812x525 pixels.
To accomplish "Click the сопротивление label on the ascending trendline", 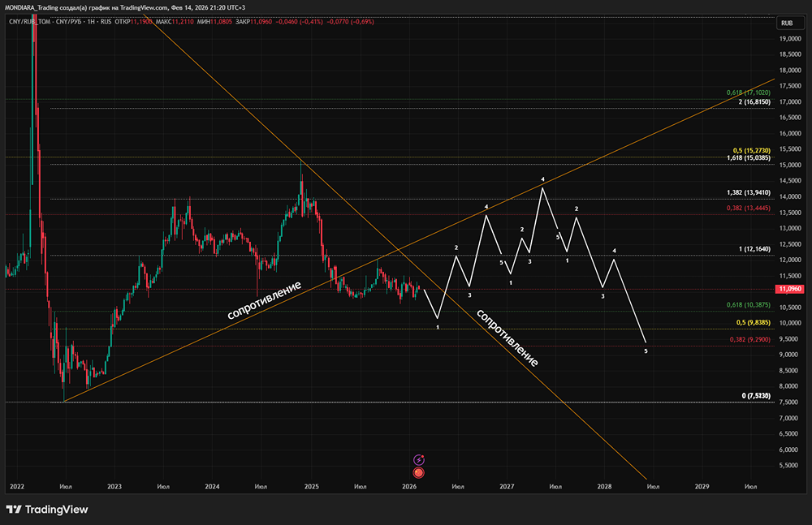I will 264,300.
